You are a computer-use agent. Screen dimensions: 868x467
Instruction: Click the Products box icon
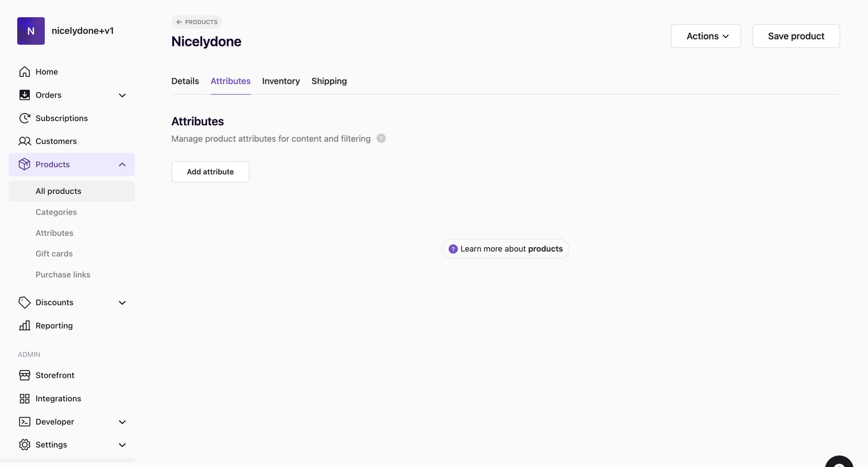[x=25, y=164]
